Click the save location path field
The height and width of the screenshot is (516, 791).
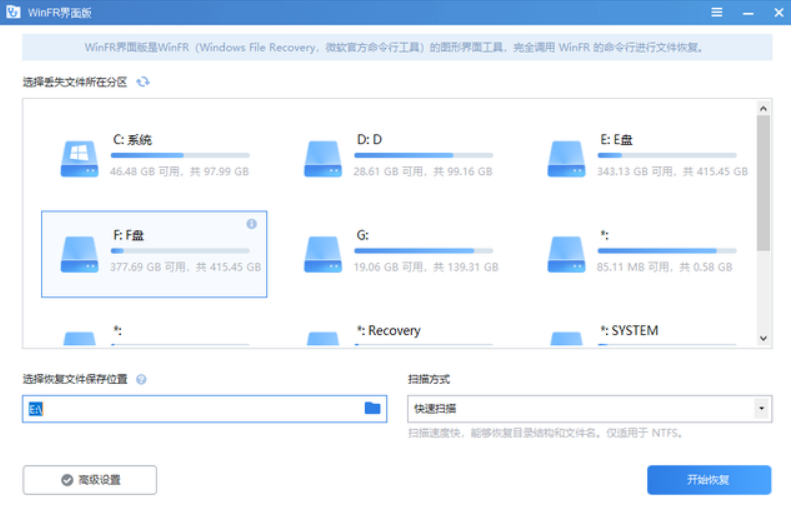(204, 409)
